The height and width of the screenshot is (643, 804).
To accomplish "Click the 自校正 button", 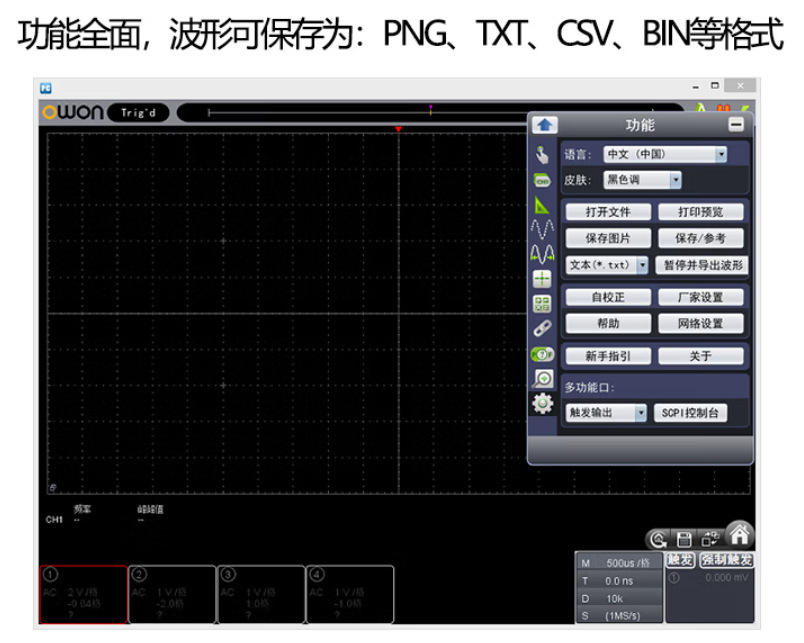I will (608, 297).
